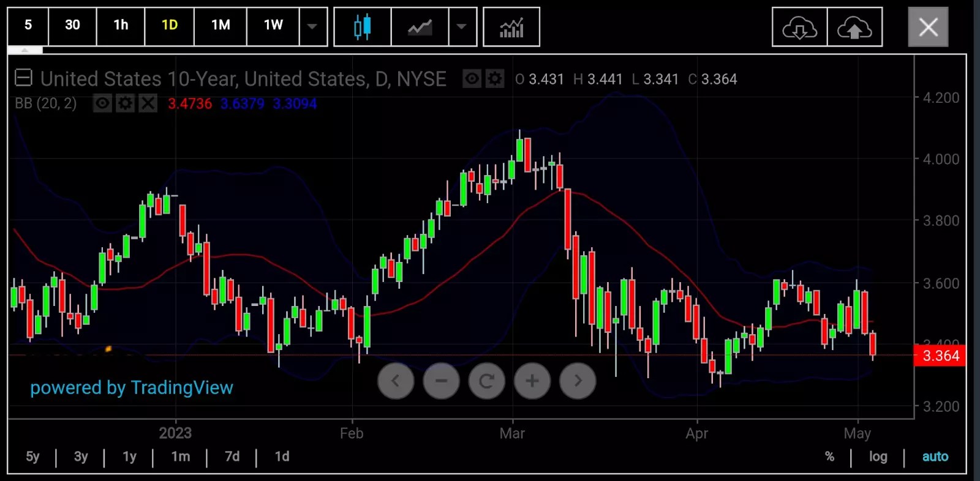The height and width of the screenshot is (481, 980).
Task: Click the May time axis label
Action: [x=857, y=434]
